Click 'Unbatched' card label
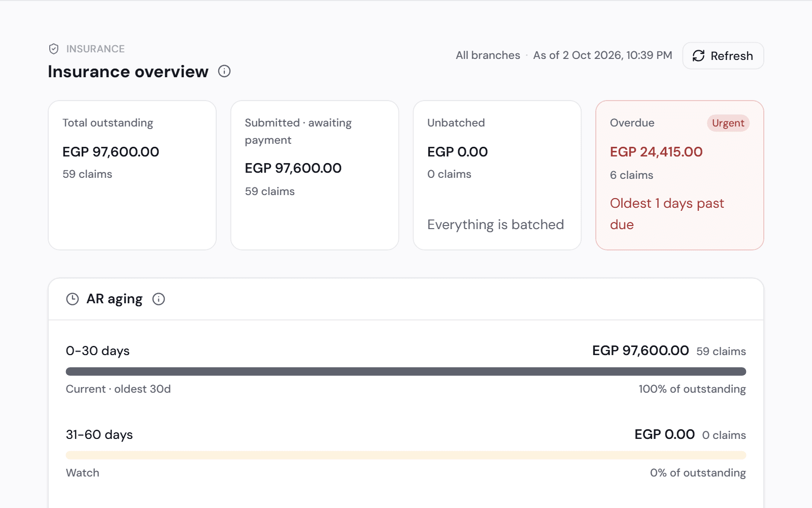The image size is (812, 508). (x=456, y=123)
